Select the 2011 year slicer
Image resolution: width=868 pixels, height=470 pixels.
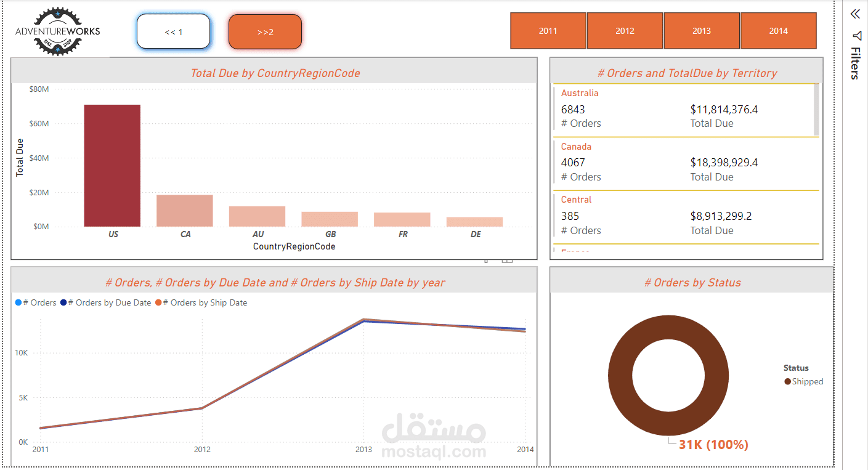[x=548, y=31]
